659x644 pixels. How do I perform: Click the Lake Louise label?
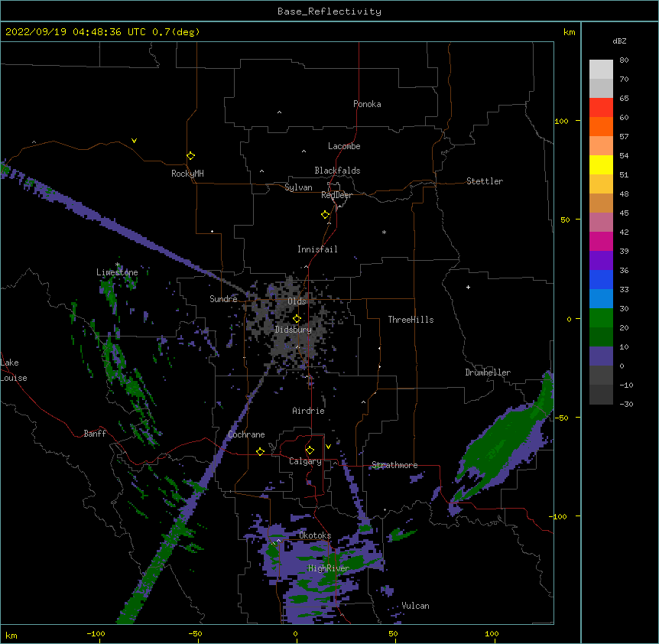coord(14,370)
